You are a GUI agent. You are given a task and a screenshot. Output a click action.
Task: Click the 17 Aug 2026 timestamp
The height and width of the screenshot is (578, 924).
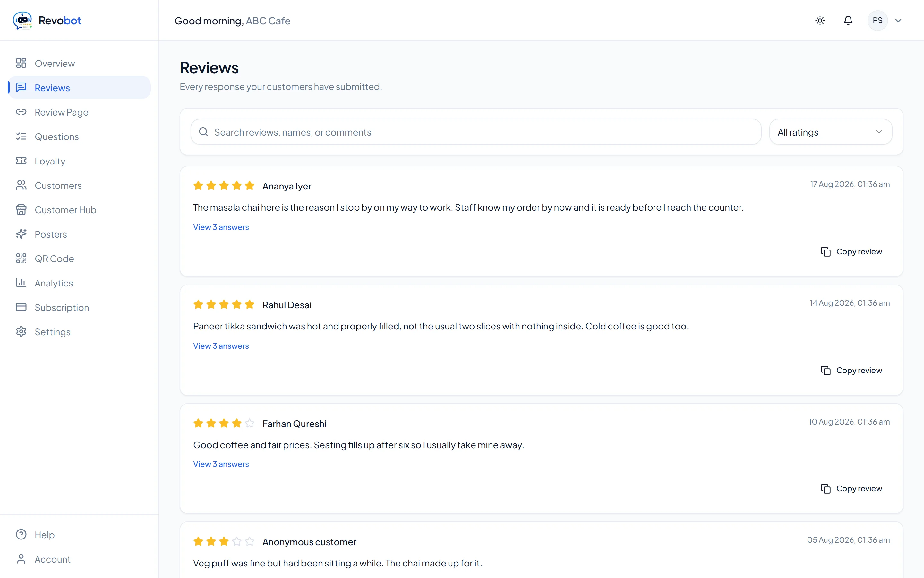point(850,184)
